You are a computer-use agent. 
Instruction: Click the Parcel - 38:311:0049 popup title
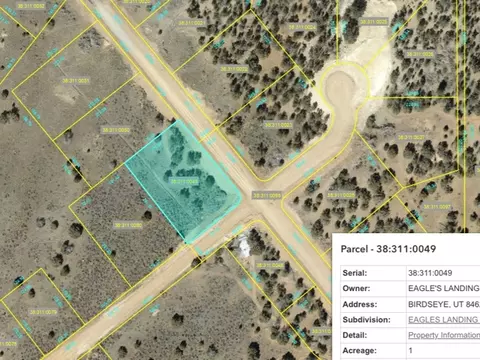click(x=388, y=249)
